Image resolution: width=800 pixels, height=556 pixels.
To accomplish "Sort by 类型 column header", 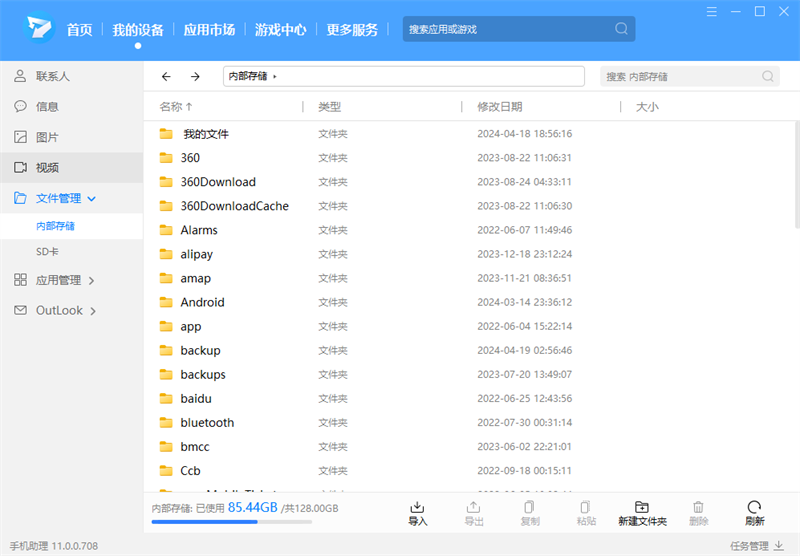I will click(330, 107).
